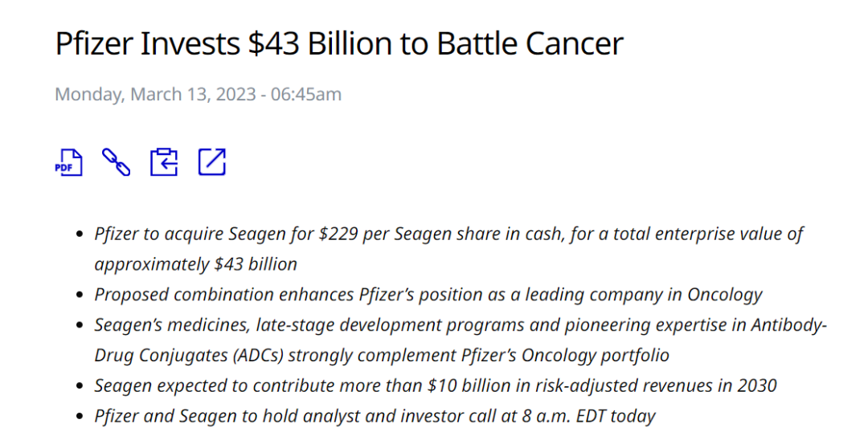Select the 'approximately $43 billion' line
The height and width of the screenshot is (440, 868).
coord(195,264)
